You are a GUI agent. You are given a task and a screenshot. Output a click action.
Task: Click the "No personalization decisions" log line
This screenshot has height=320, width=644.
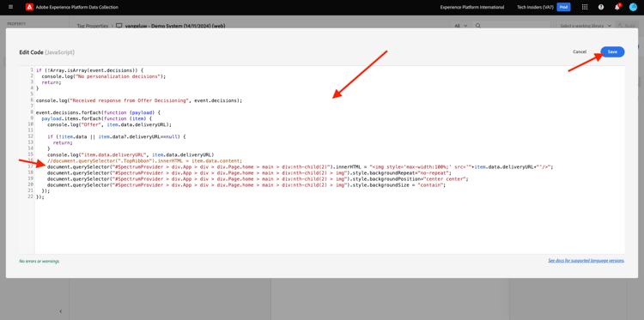coord(104,76)
